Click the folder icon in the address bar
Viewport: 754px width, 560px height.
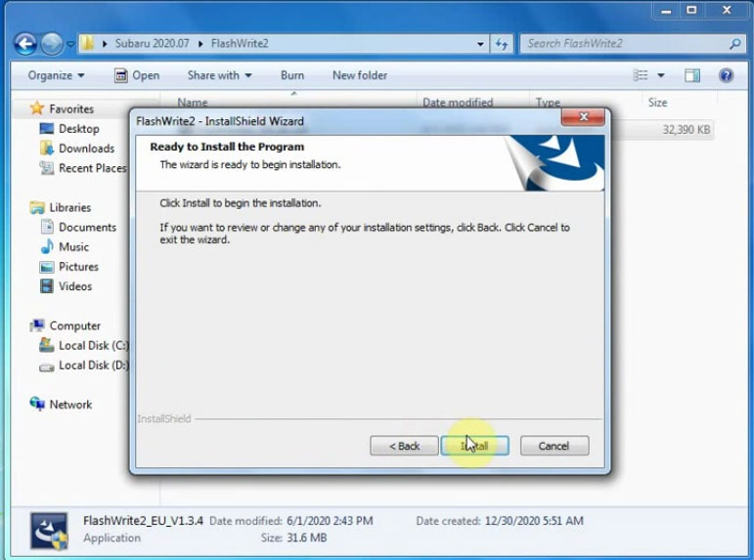coord(87,43)
